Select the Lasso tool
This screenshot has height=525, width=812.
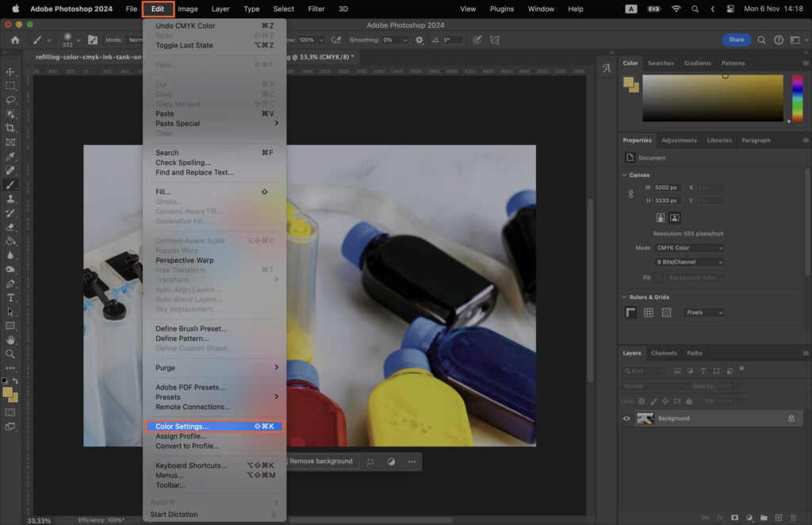tap(10, 100)
